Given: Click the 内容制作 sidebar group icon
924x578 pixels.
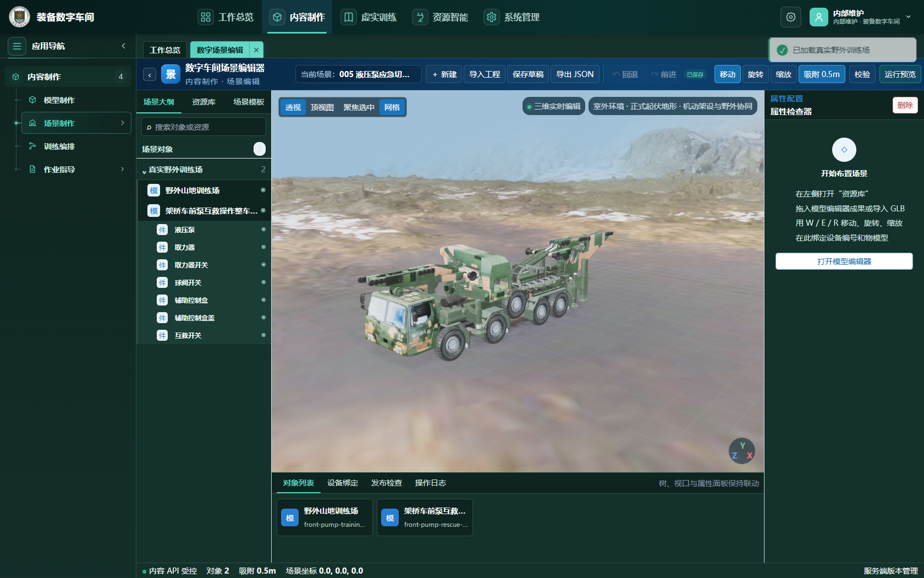Looking at the screenshot, I should tap(16, 77).
